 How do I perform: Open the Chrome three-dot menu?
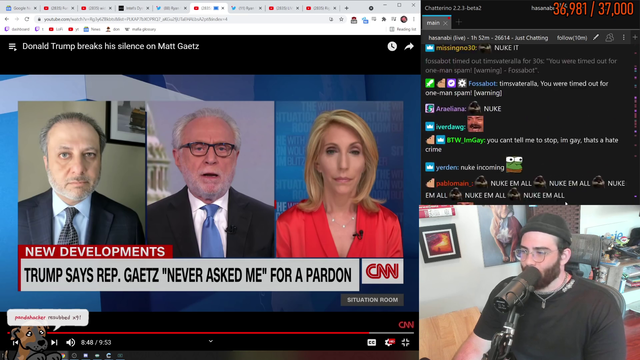[x=413, y=19]
